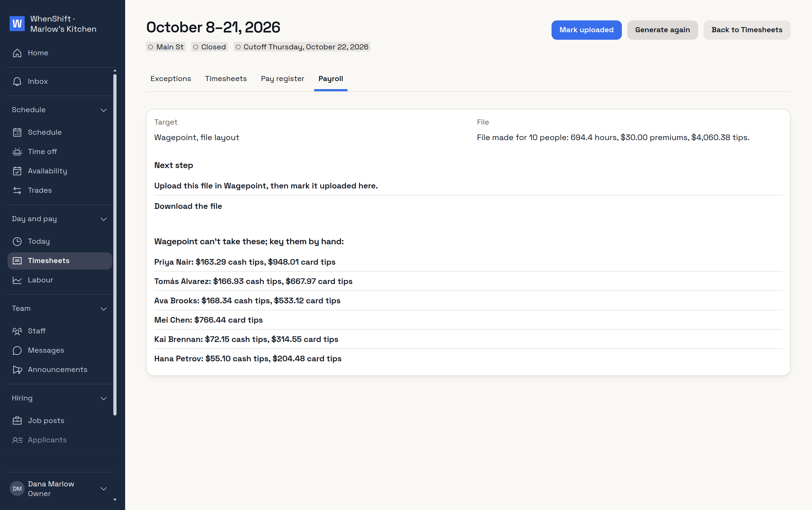Click the Closed status tag
Viewport: 812px width, 510px height.
point(209,47)
